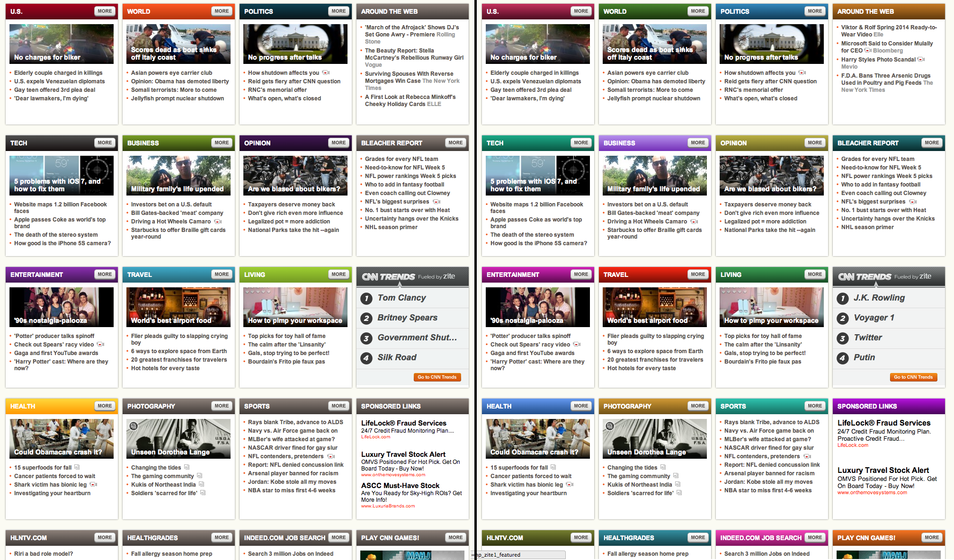954x560 pixels.
Task: Open 'Could Obamacare crash it?' image, right page
Action: click(538, 439)
